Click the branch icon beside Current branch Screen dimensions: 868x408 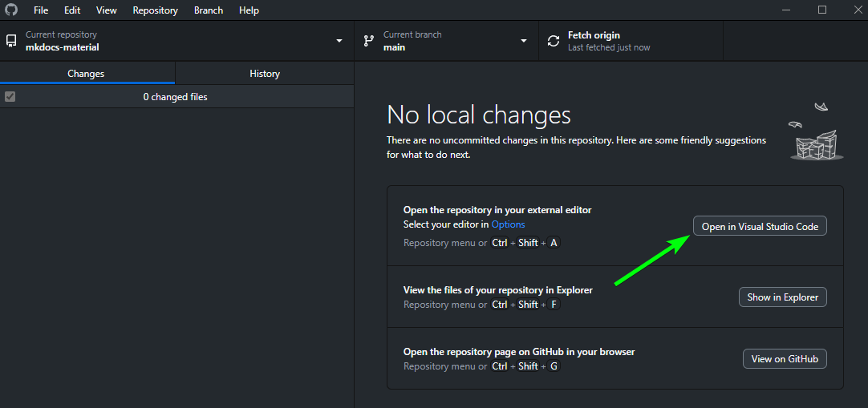369,41
